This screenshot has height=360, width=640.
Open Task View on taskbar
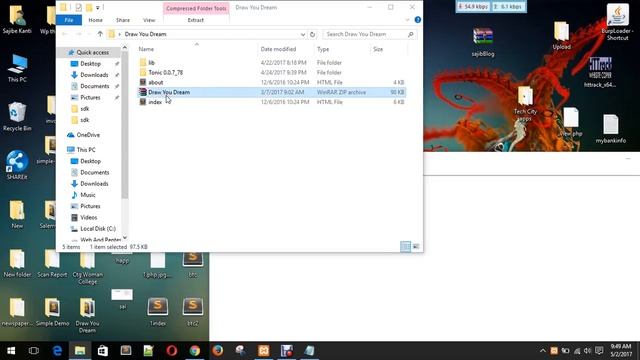34,351
